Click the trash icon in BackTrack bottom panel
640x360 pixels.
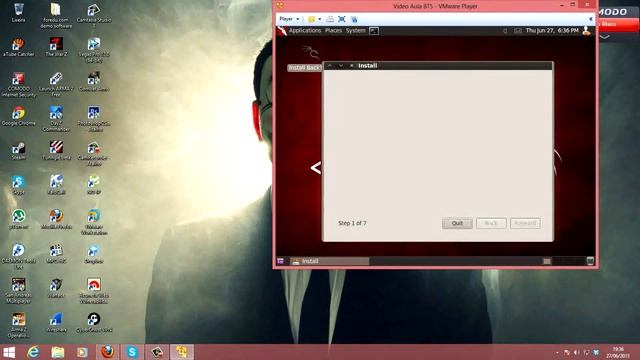590,261
